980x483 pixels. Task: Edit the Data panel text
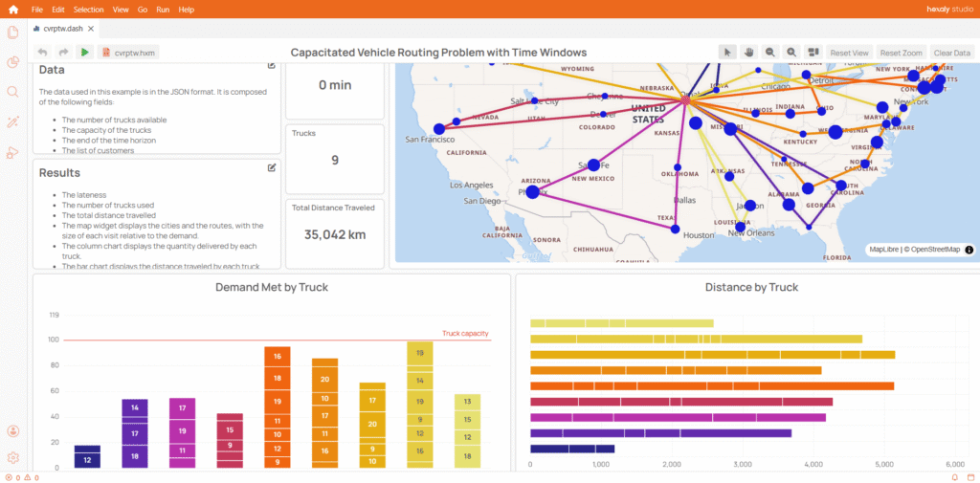pos(272,66)
